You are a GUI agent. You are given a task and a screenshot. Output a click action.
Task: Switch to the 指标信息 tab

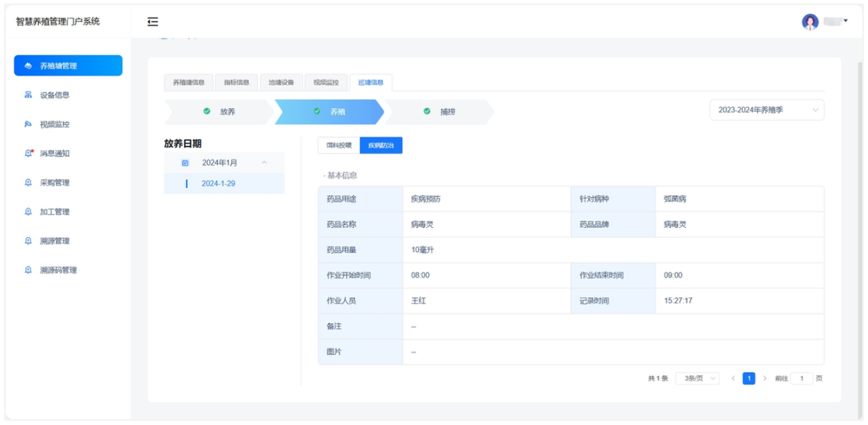pos(236,82)
